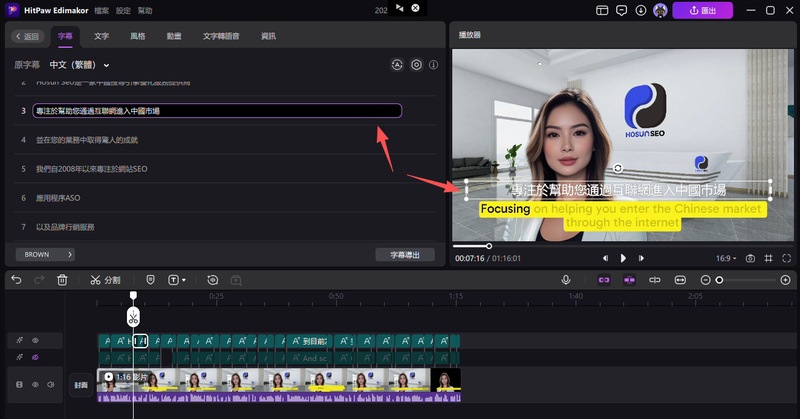This screenshot has width=800, height=419.
Task: Hide the top subtitle track via eye icon
Action: (35, 340)
